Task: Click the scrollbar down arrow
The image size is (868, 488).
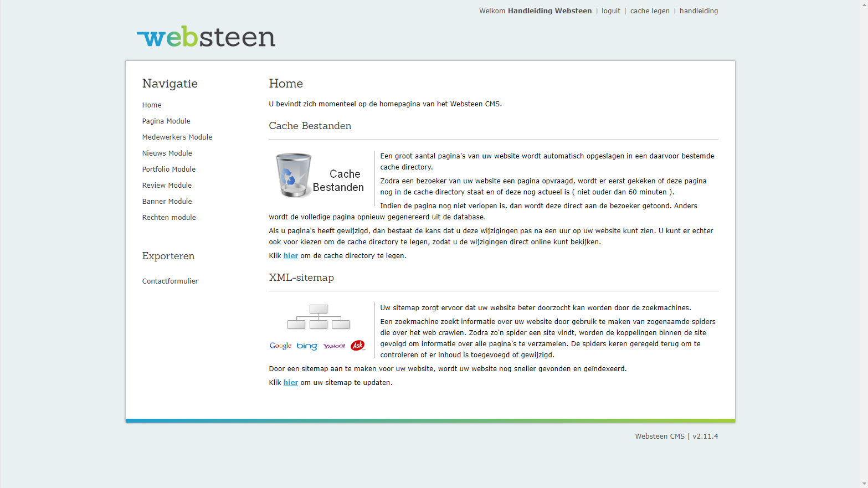Action: point(864,484)
